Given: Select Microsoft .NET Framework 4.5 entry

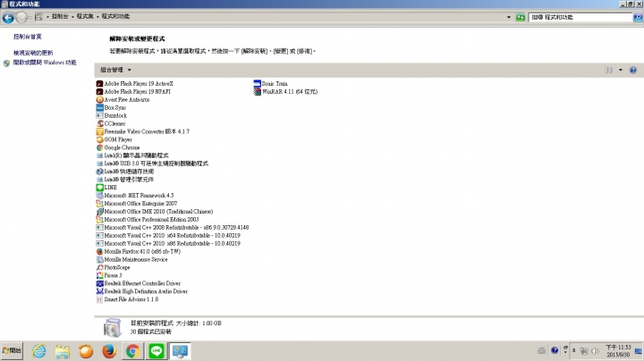Looking at the screenshot, I should [x=135, y=196].
